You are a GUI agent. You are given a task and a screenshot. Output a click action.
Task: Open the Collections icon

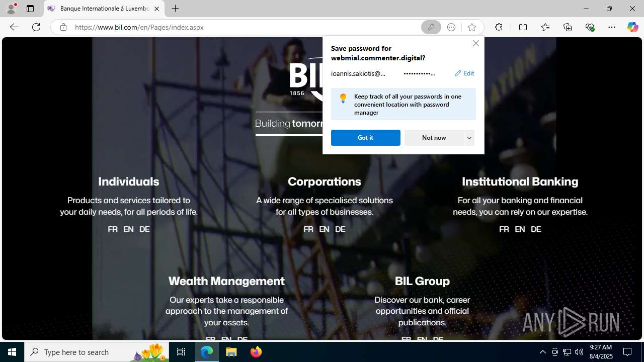(x=568, y=27)
